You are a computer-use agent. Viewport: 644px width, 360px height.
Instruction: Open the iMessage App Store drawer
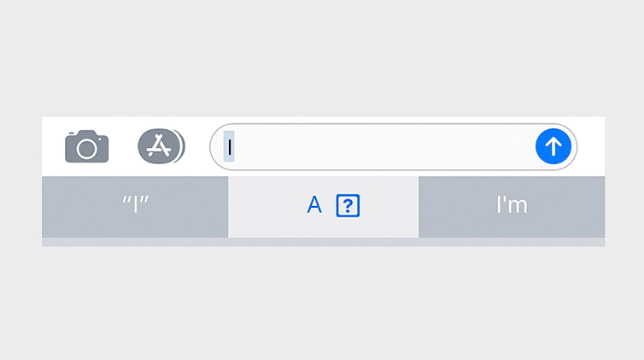click(161, 146)
